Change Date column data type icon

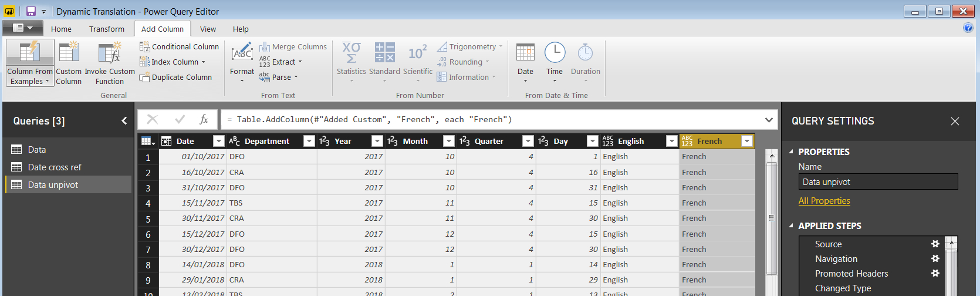[x=167, y=141]
